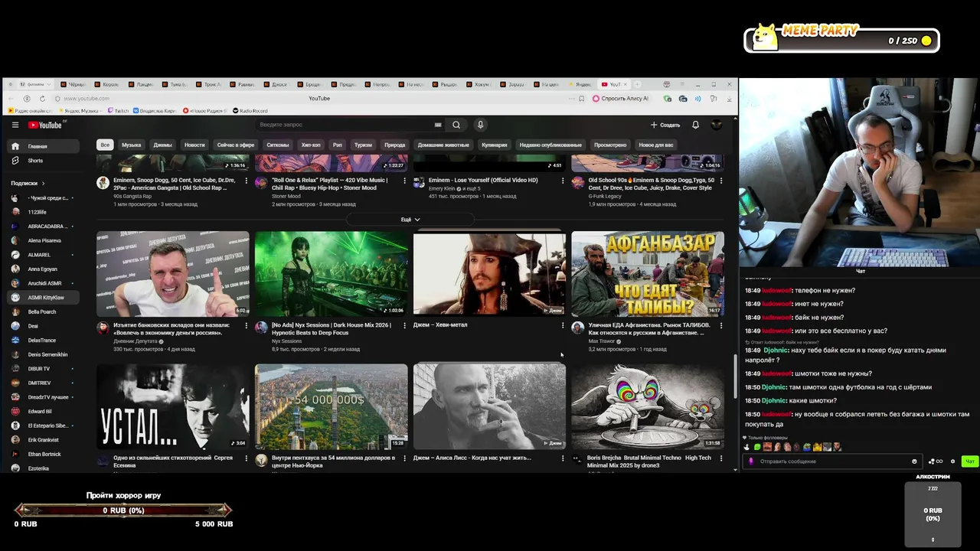Open chat settings gear icon
The image size is (980, 551).
point(952,461)
